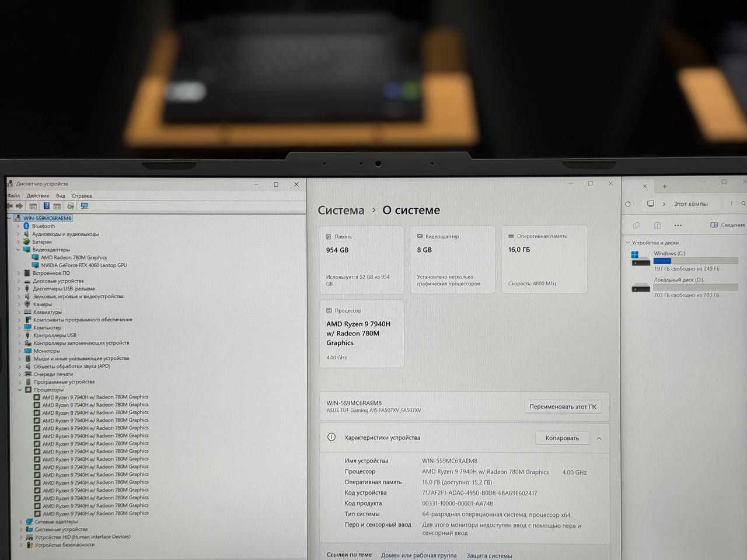Select Системные устройства in device tree
Viewport: 747px width, 560px height.
(x=61, y=529)
